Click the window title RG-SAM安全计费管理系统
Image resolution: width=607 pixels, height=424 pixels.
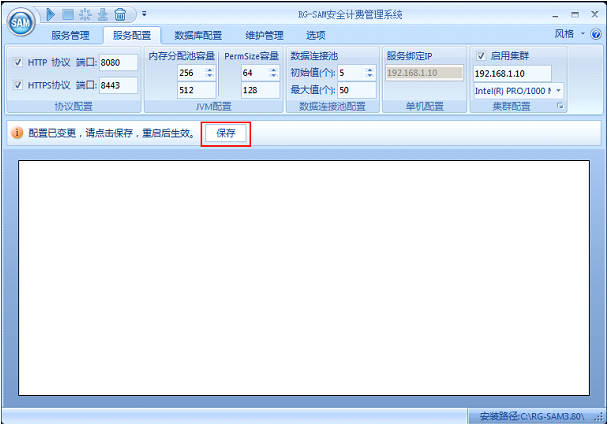coord(350,15)
